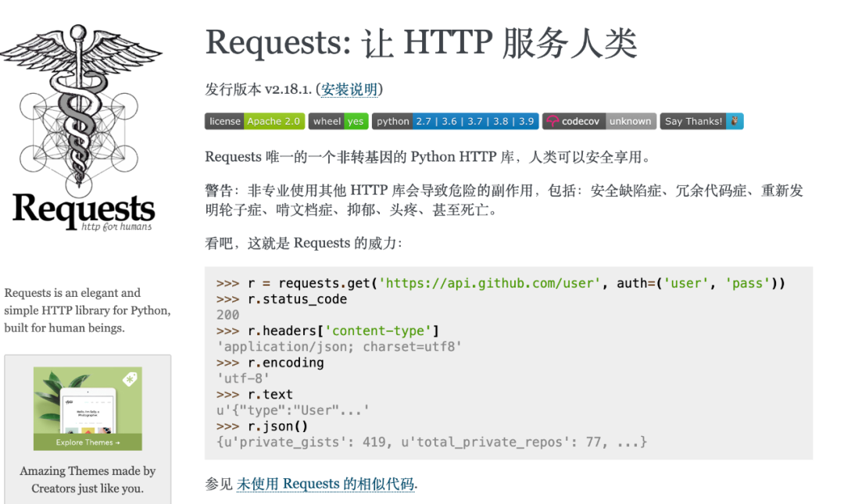Click the wheel yes badge
The width and height of the screenshot is (844, 504).
pos(338,121)
